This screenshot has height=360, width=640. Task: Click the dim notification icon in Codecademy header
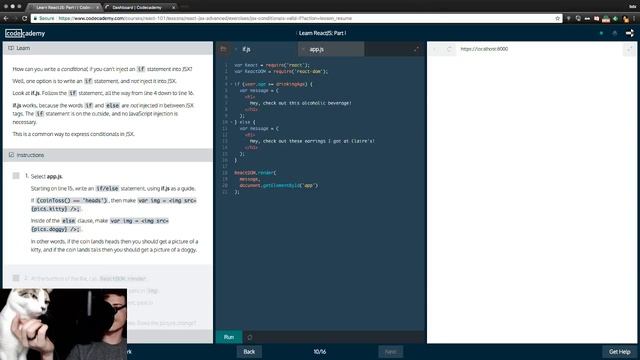pyautogui.click(x=615, y=33)
